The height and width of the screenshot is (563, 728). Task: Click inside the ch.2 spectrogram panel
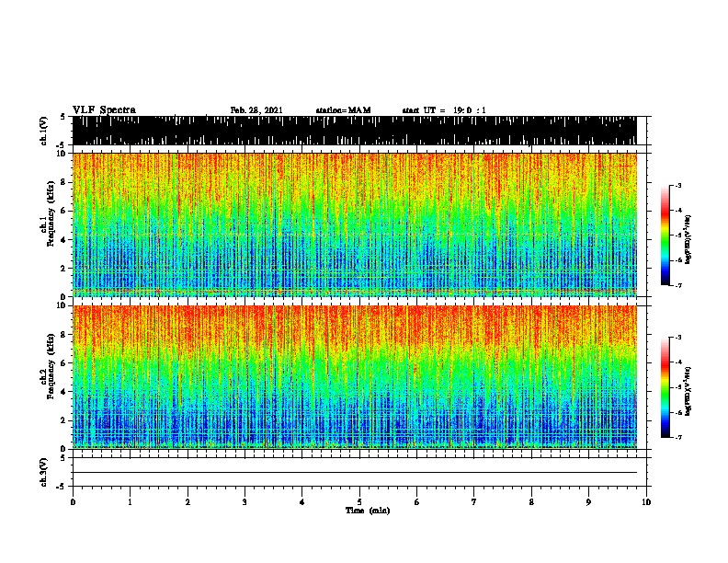[355, 377]
